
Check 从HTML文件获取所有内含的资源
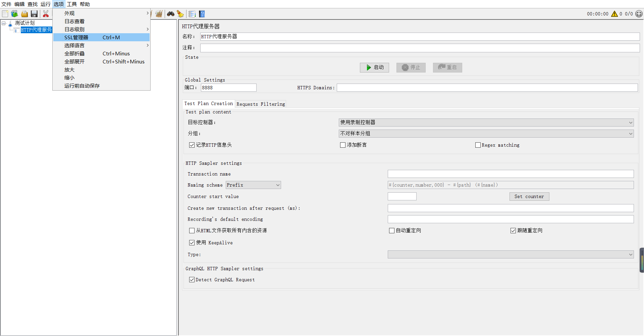click(192, 231)
